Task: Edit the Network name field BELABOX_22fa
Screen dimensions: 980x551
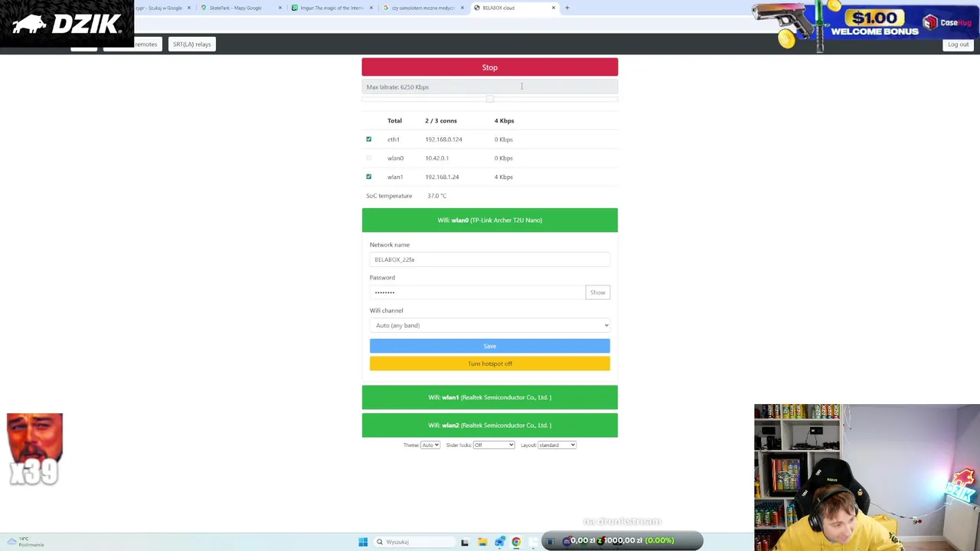Action: click(x=489, y=259)
